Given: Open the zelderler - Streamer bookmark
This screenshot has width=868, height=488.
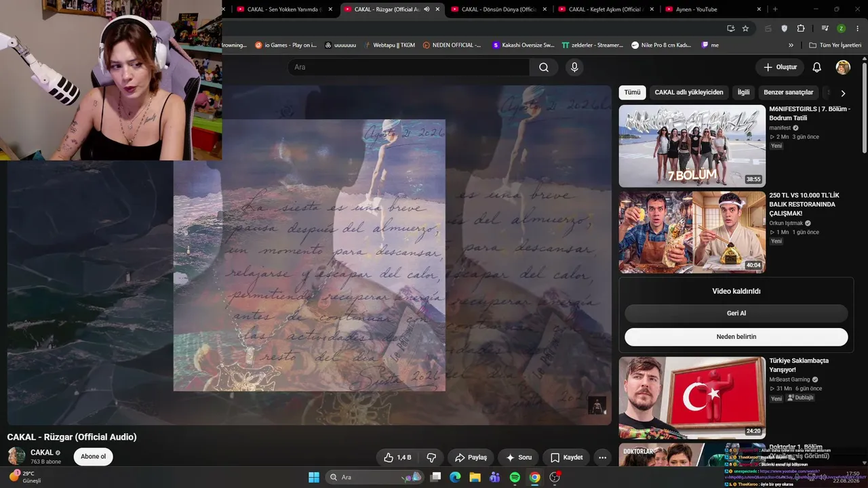Looking at the screenshot, I should [593, 45].
